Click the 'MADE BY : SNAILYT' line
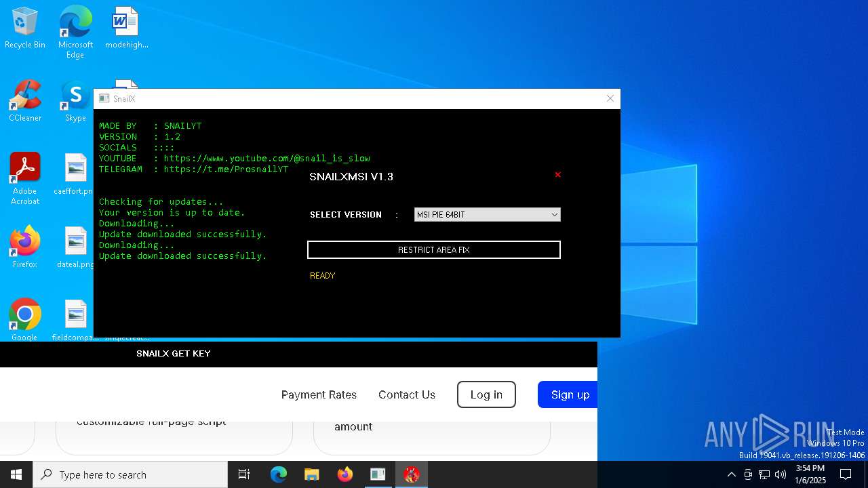Image resolution: width=868 pixels, height=488 pixels. (x=151, y=126)
